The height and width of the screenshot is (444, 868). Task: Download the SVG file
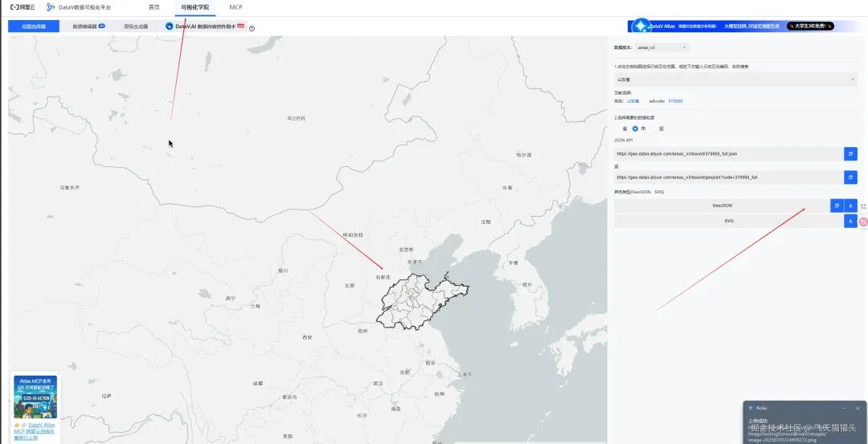click(x=851, y=221)
